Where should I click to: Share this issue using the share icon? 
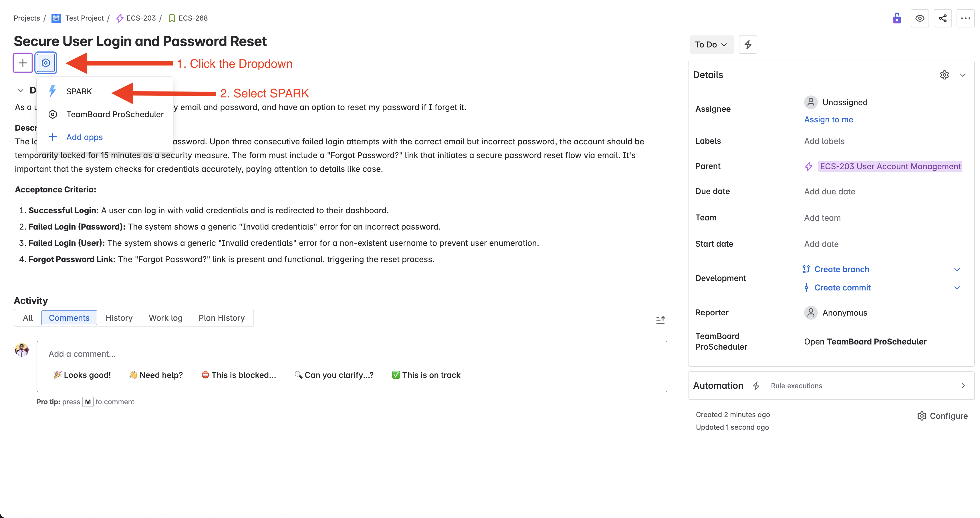(943, 18)
